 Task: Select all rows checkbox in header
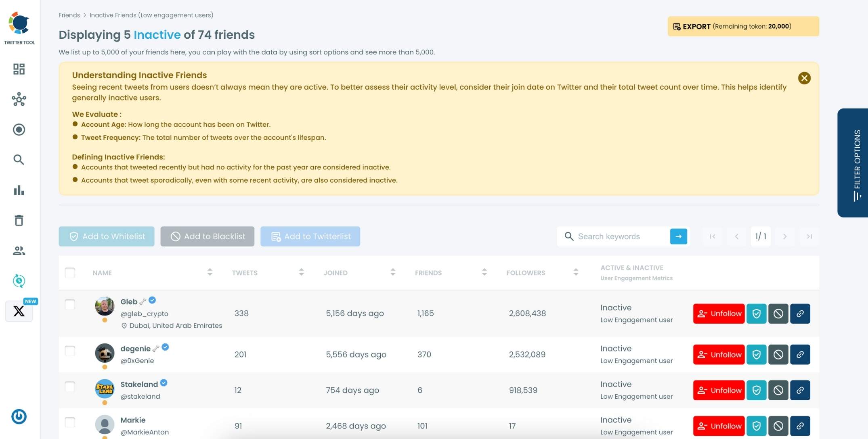(x=70, y=273)
